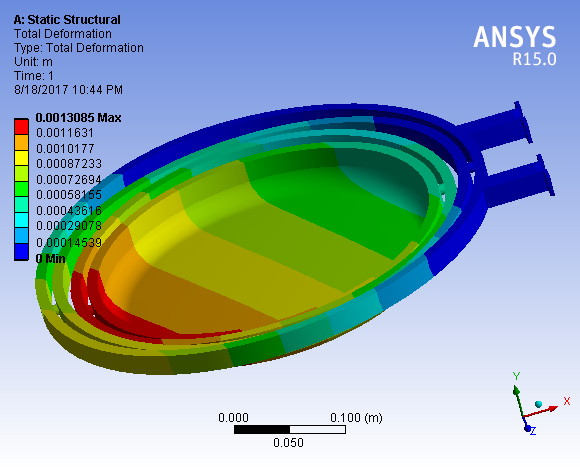Click the '0.0013085 Max' legend value
580x467 pixels.
click(78, 118)
